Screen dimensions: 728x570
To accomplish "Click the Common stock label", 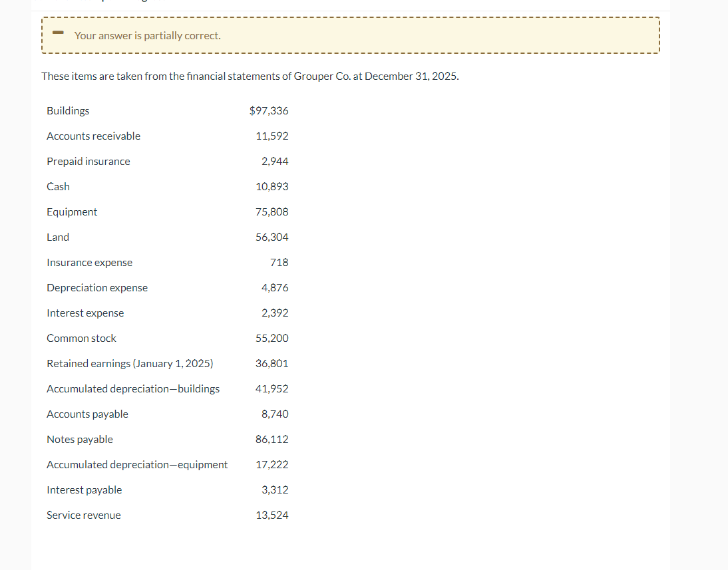I will (81, 338).
